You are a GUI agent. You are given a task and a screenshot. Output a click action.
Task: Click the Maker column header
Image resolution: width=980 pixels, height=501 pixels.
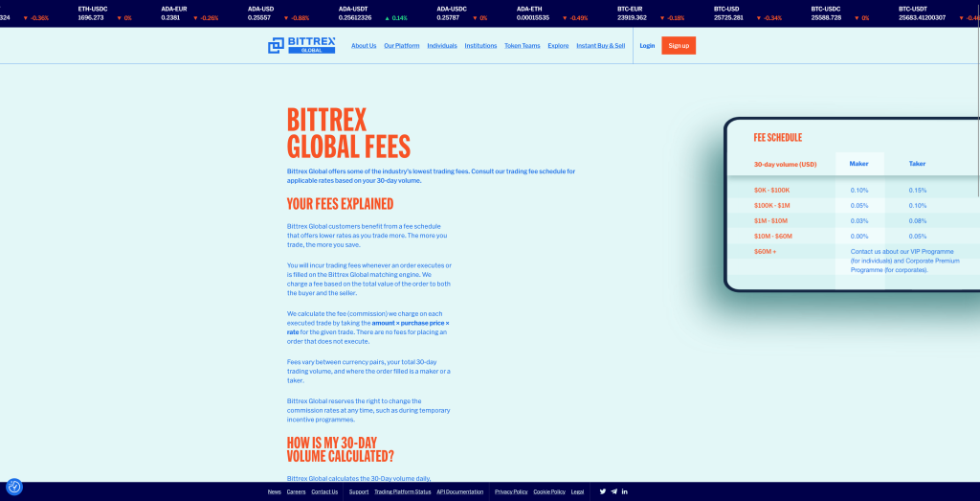pos(858,164)
